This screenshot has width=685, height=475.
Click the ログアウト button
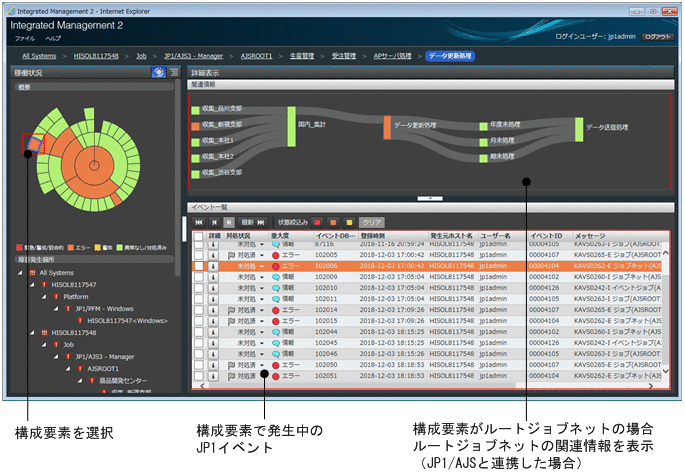[657, 37]
